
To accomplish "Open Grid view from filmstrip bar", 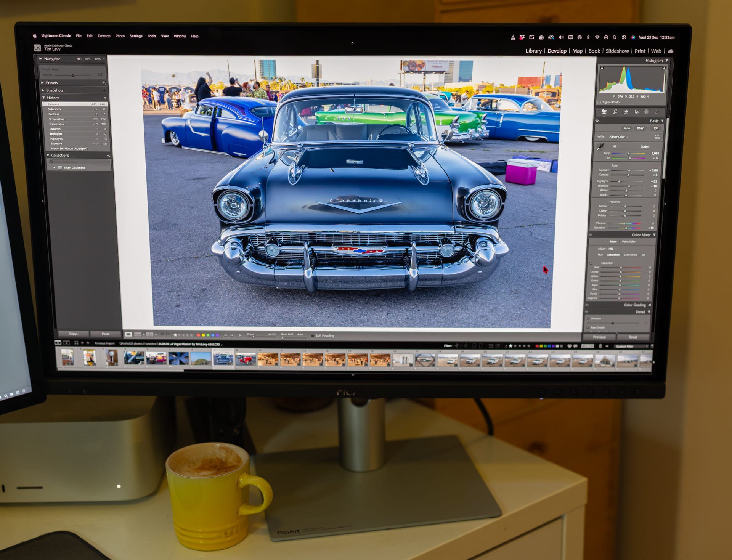I will [x=76, y=343].
